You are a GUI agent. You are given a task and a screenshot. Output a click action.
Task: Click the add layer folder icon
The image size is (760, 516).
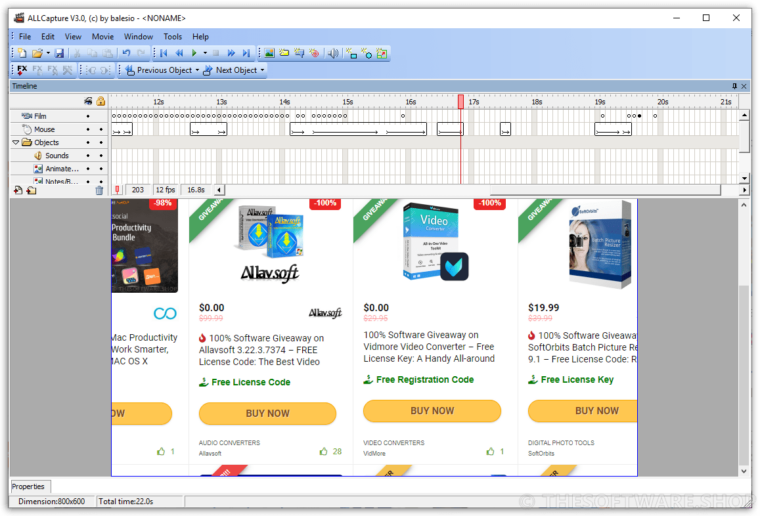(32, 190)
